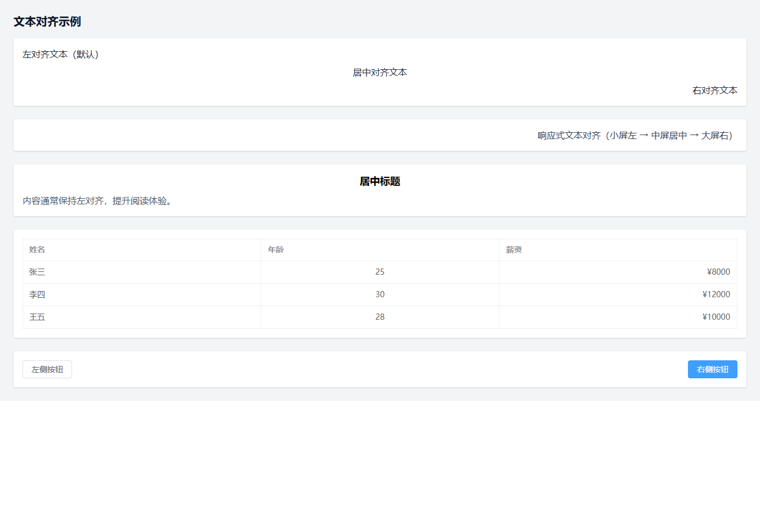Click the 左对齐文本（默认） text
This screenshot has height=532, width=760.
(61, 55)
